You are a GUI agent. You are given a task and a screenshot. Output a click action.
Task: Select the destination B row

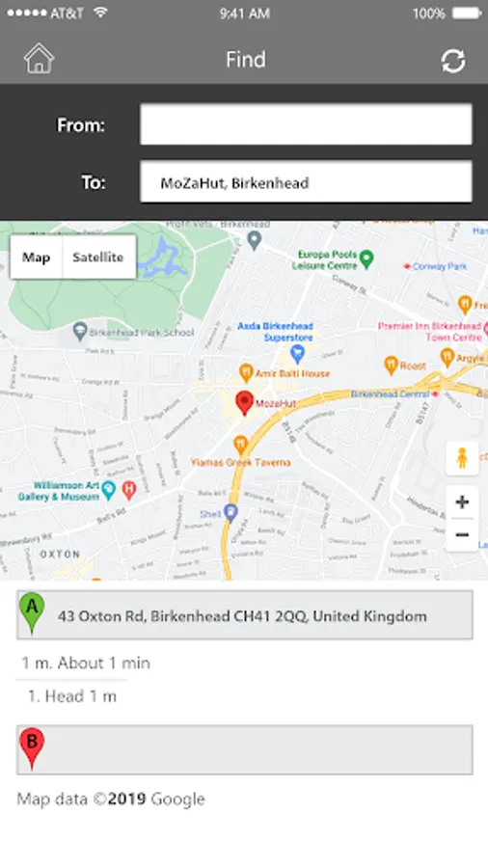[x=245, y=749]
